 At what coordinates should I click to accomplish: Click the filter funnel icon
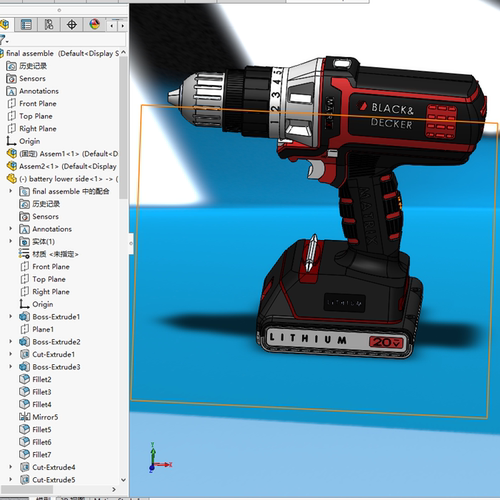(x=3, y=40)
